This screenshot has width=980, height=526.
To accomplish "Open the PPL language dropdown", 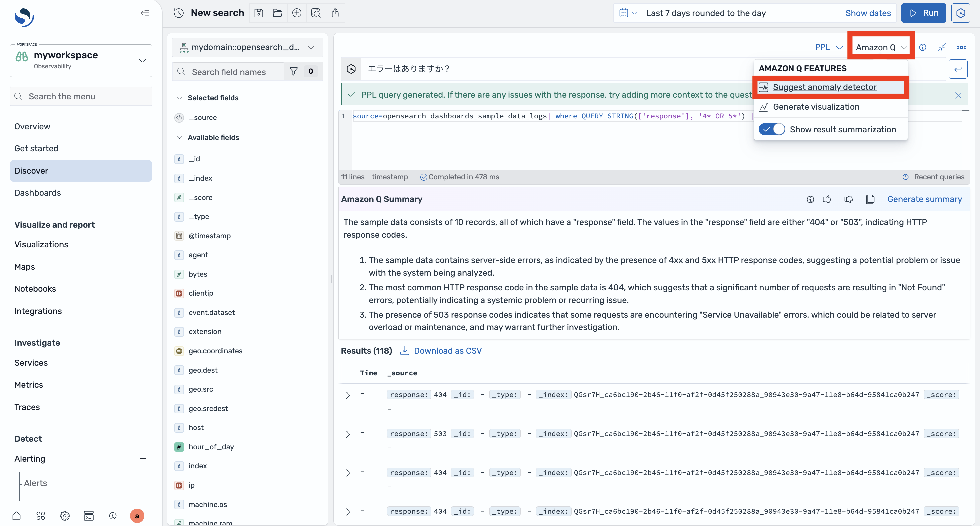I will [829, 47].
